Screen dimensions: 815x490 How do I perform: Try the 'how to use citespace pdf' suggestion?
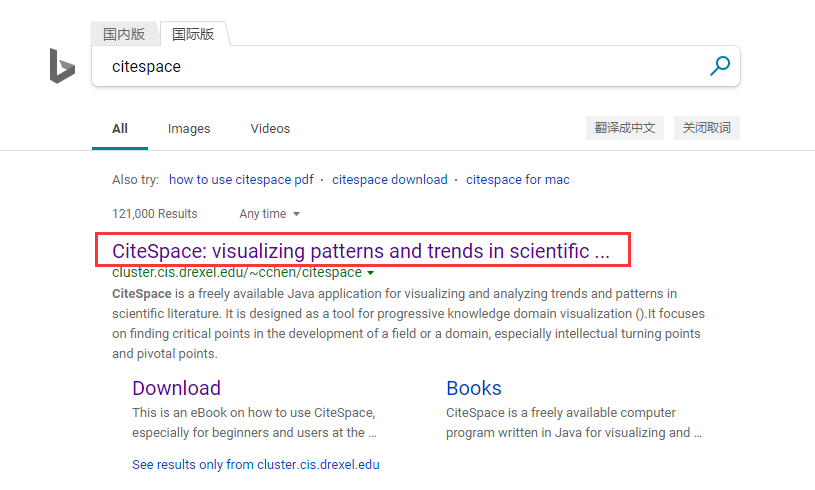(x=241, y=180)
